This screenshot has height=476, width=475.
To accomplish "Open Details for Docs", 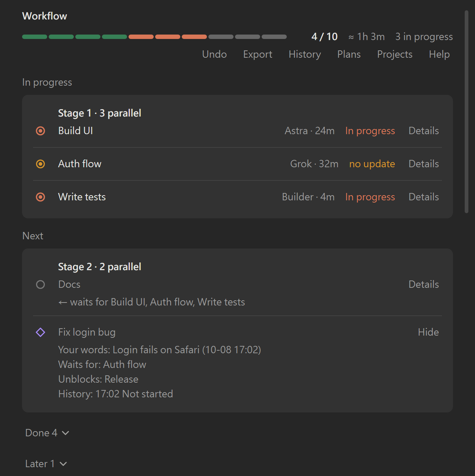I will click(424, 284).
